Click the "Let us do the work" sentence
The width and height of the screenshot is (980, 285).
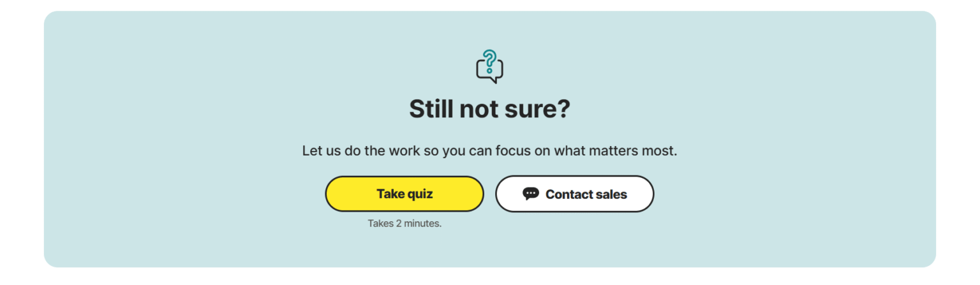[489, 151]
